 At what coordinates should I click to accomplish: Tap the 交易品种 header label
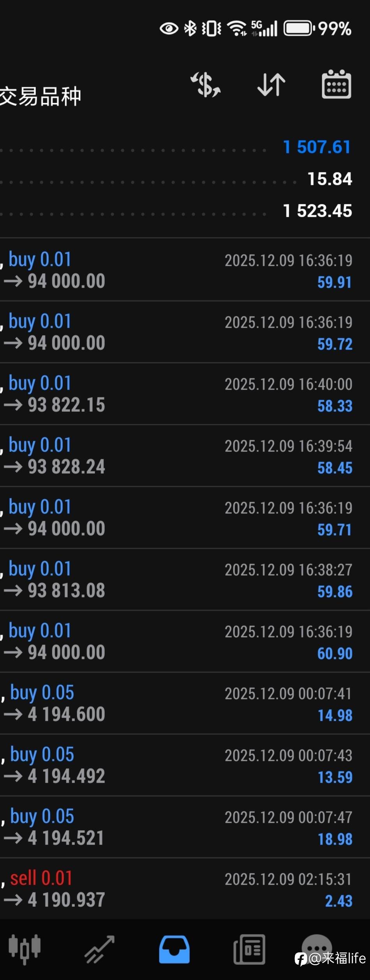[41, 96]
